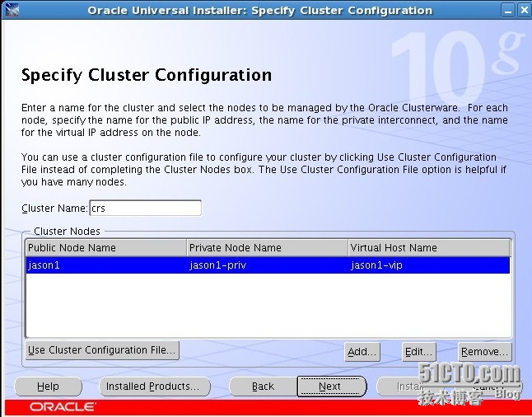View Installed Products list
Viewport: 532px width, 417px height.
(155, 387)
